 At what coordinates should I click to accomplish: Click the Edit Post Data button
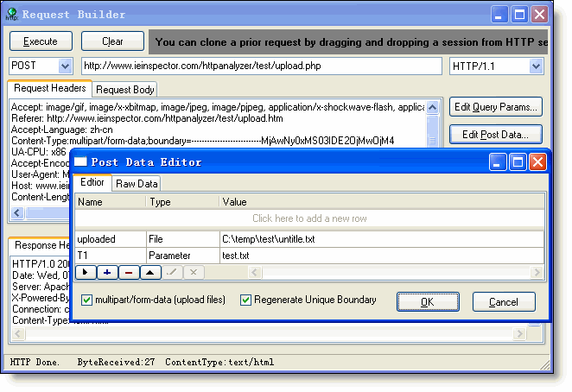(x=496, y=135)
